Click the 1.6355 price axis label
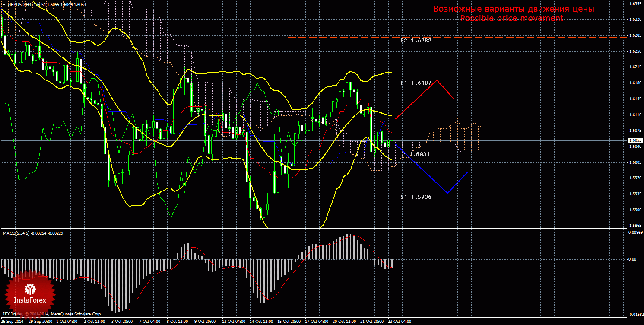Viewport: 644px width, 325px height. pyautogui.click(x=635, y=3)
